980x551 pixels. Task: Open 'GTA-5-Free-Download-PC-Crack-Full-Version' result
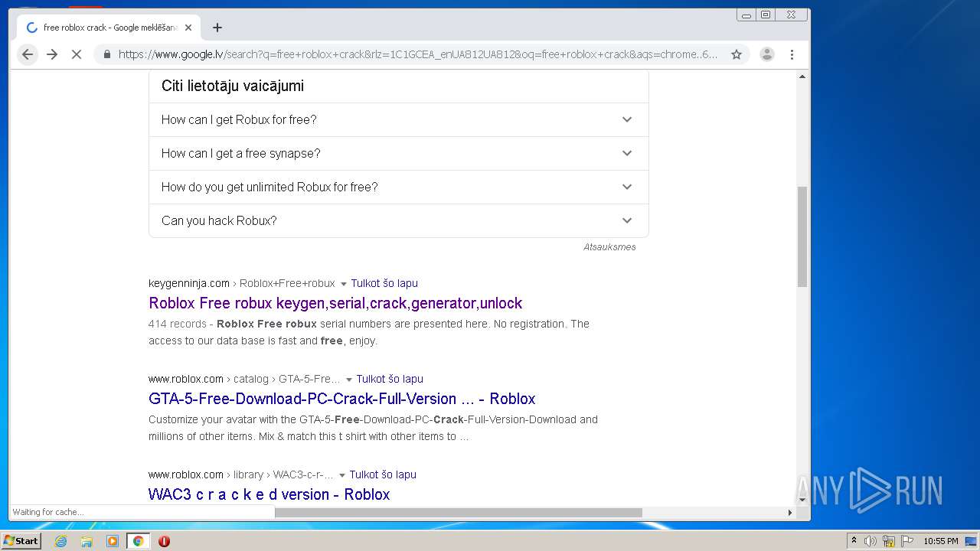coord(341,399)
